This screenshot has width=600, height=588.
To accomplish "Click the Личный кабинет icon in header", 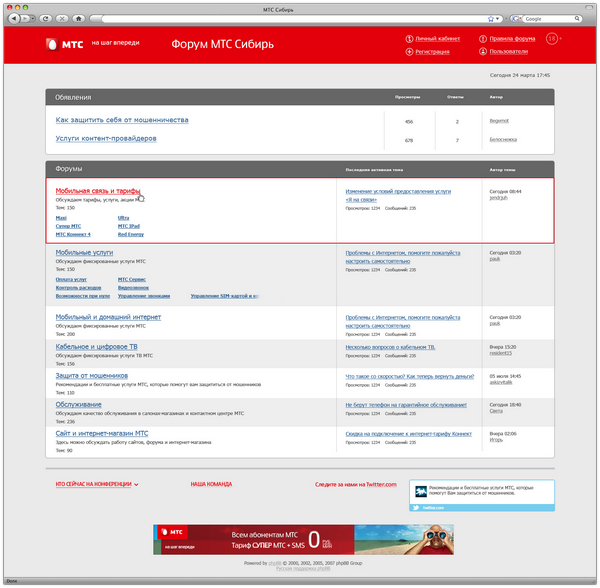I will 409,38.
